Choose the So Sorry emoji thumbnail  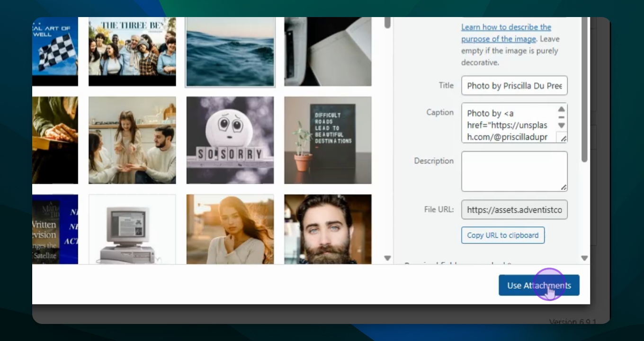(x=230, y=140)
